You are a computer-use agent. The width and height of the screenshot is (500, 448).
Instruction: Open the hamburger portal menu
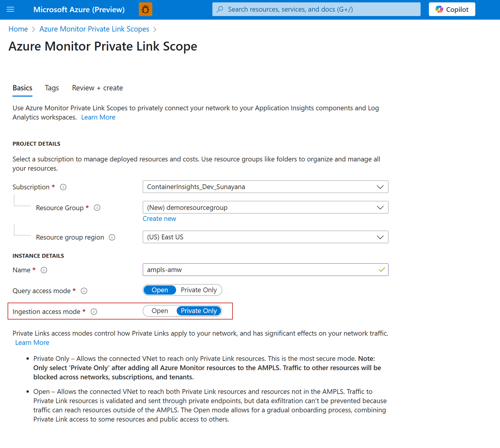[10, 9]
